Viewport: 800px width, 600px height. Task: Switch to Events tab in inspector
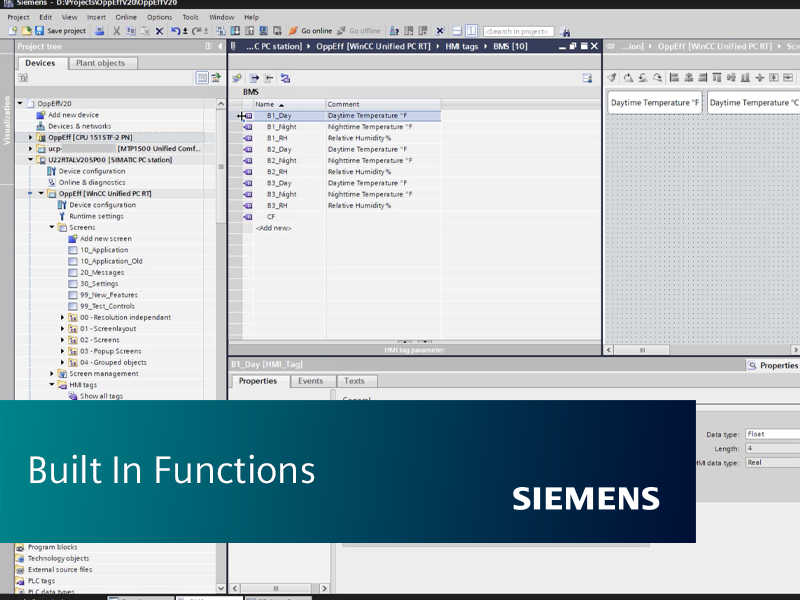point(311,381)
